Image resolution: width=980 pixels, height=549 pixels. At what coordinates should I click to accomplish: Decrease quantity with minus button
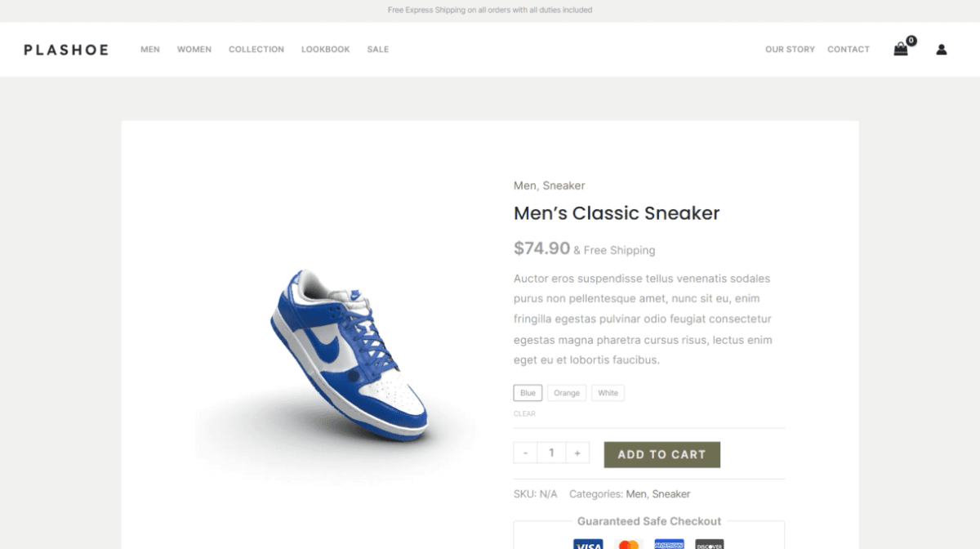coord(525,453)
